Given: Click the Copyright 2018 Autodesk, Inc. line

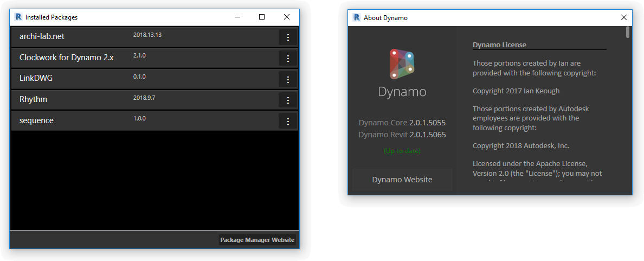Looking at the screenshot, I should pyautogui.click(x=521, y=145).
